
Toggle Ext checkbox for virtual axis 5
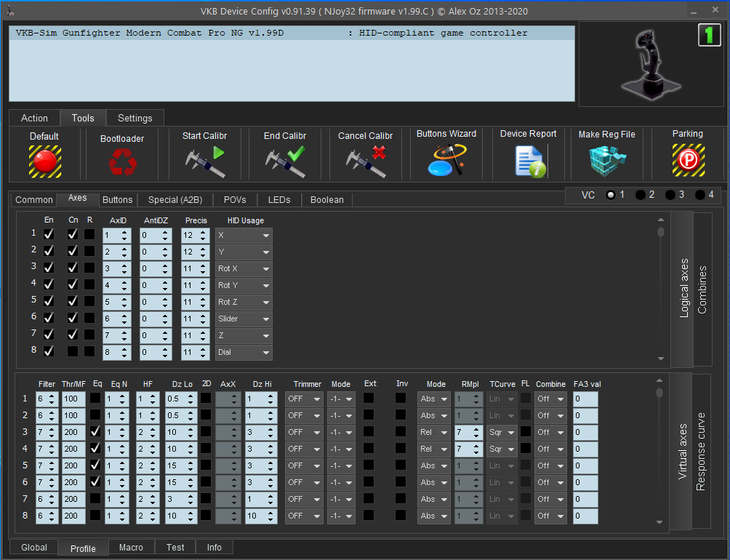[x=368, y=465]
